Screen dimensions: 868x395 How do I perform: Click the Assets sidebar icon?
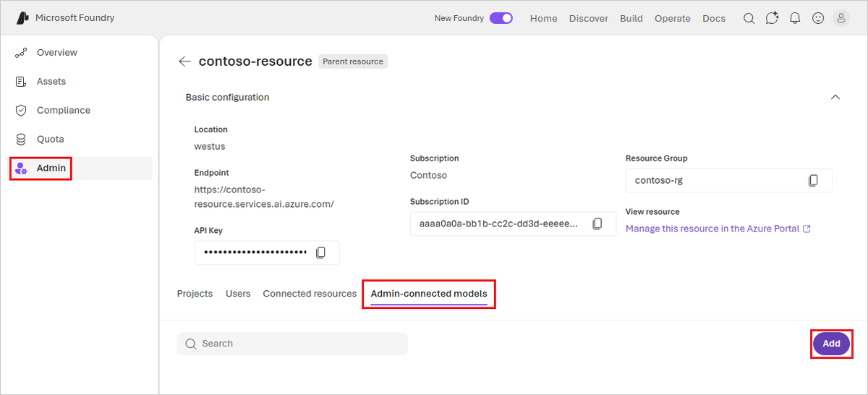(22, 82)
